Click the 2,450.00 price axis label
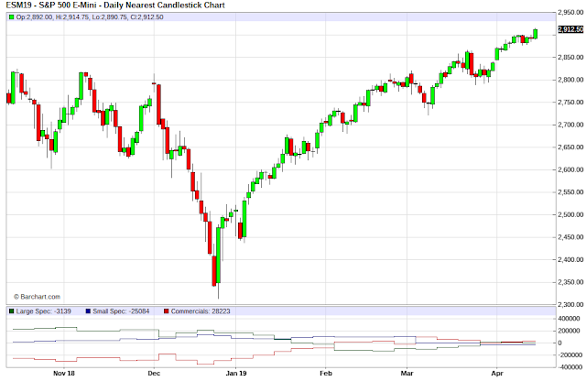This screenshot has width=586, height=392. [570, 237]
